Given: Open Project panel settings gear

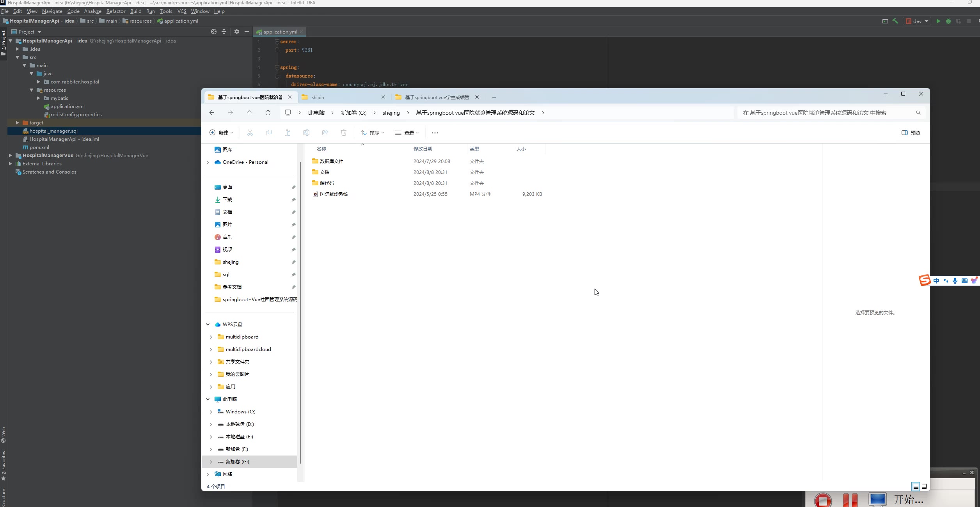Looking at the screenshot, I should coord(237,32).
